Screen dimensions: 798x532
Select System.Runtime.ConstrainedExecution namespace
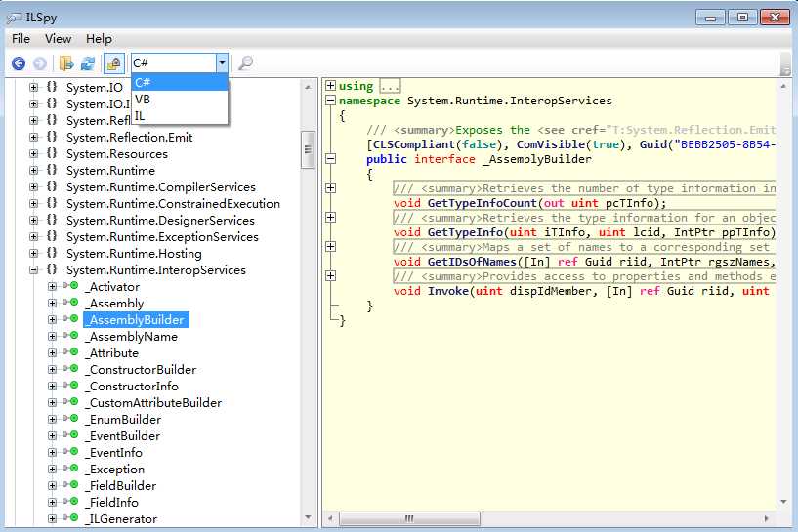pyautogui.click(x=173, y=204)
